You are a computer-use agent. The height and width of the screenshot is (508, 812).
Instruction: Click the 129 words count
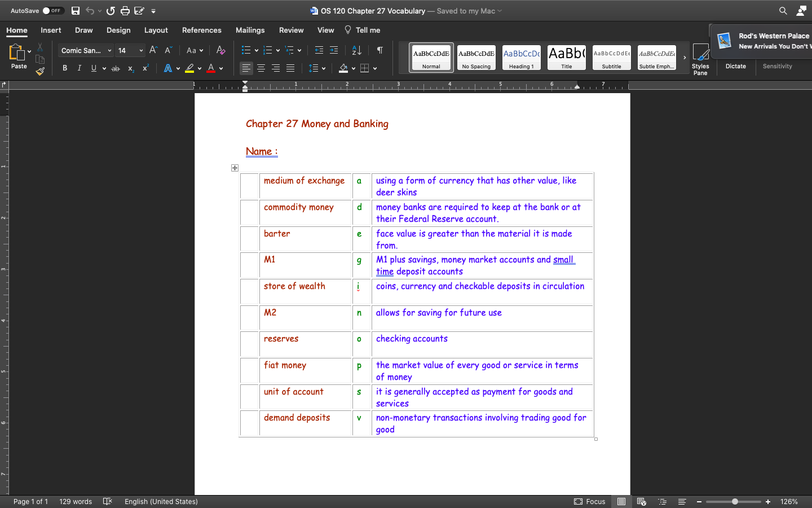tap(76, 501)
